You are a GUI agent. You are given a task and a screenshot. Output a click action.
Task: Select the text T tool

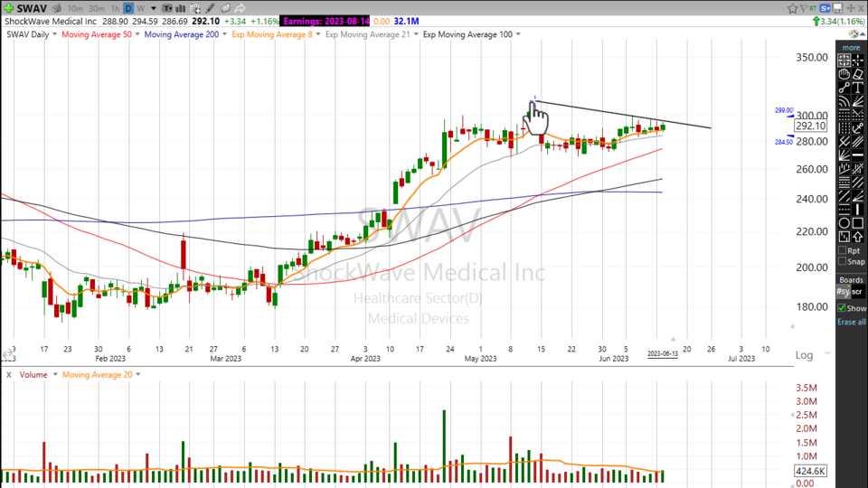(x=857, y=87)
